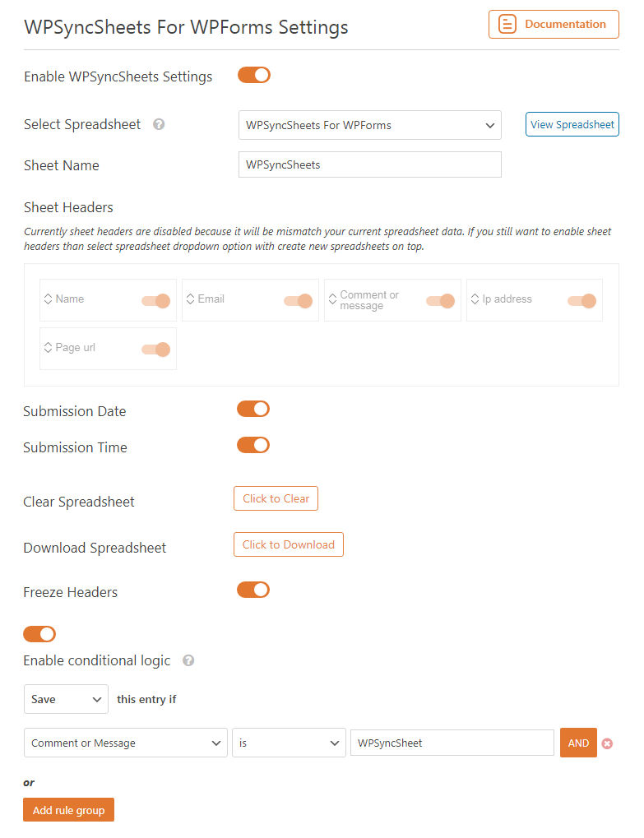Viewport: 644px width, 838px height.
Task: Remove the rule with the red delete icon
Action: [607, 743]
